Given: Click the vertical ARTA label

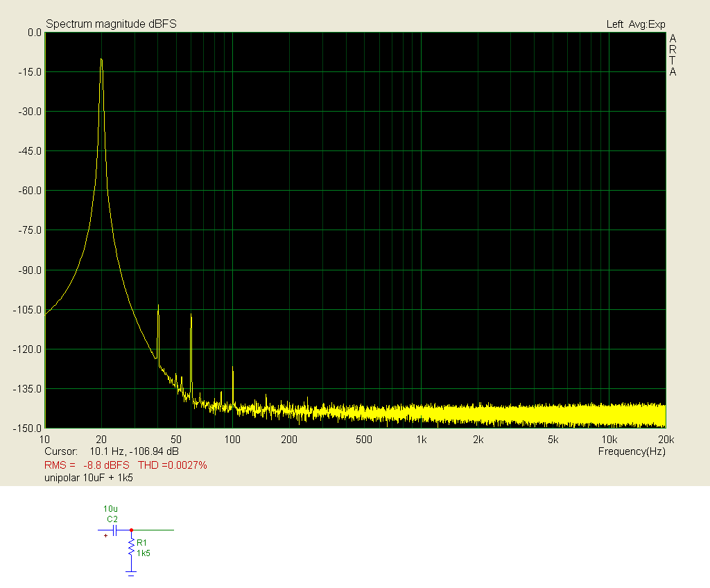Looking at the screenshot, I should click(x=673, y=55).
